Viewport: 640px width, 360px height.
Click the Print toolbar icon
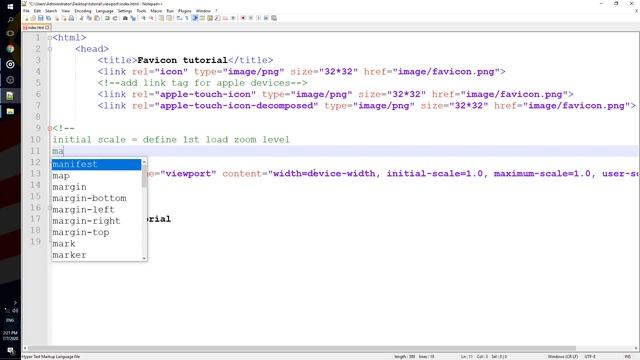tap(71, 18)
